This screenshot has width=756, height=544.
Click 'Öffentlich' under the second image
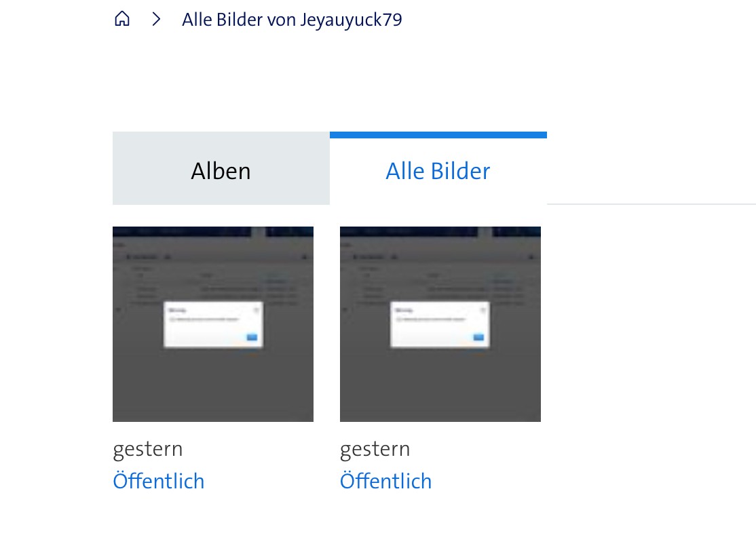386,481
